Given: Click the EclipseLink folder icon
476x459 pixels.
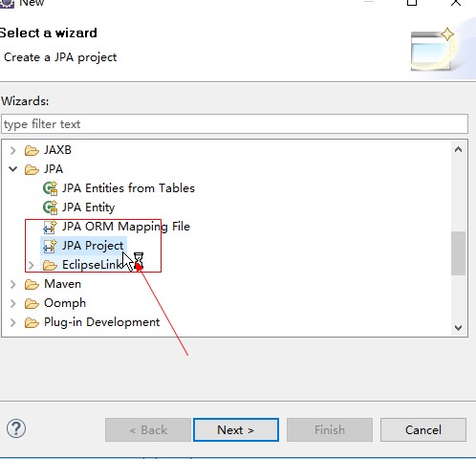Looking at the screenshot, I should tap(50, 265).
